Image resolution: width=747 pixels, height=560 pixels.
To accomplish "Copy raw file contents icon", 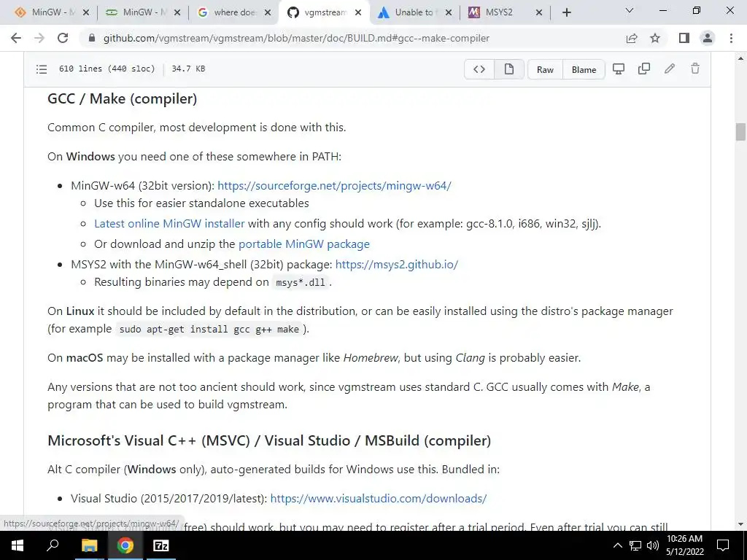I will pos(644,69).
